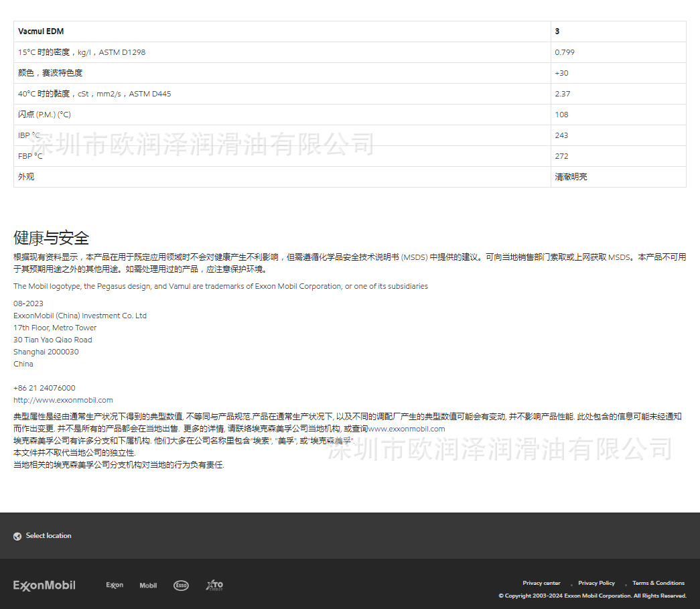Visit the www.exxonmobil.com hyperlink
The image size is (700, 609).
tap(407, 428)
